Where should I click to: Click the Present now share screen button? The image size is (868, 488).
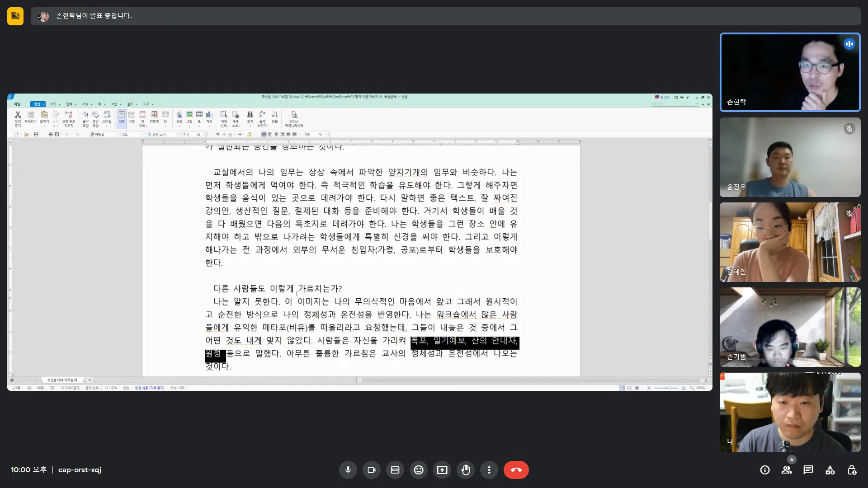click(442, 470)
